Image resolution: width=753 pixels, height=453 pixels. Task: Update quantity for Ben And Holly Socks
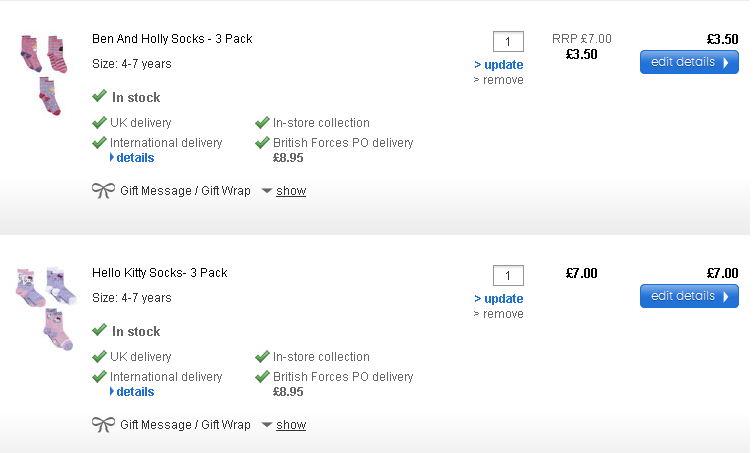tap(498, 65)
